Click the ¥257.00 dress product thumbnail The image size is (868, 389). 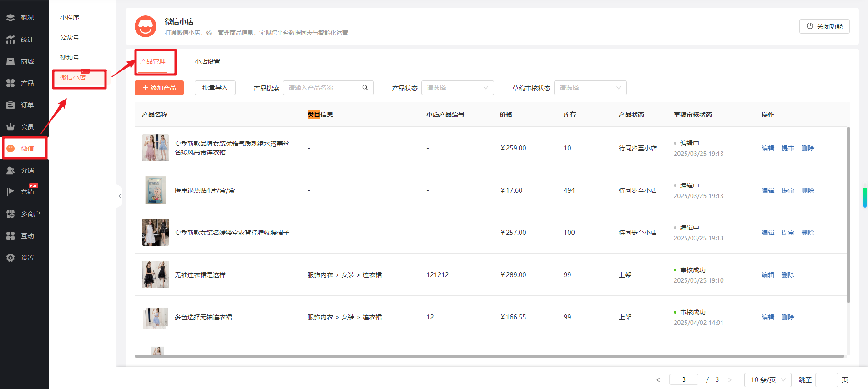pyautogui.click(x=156, y=232)
